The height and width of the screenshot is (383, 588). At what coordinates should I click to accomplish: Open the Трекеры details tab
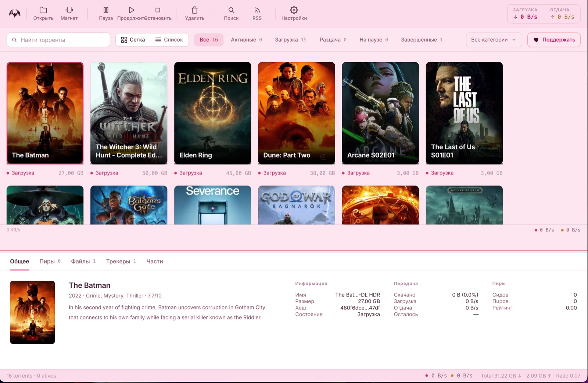(121, 261)
